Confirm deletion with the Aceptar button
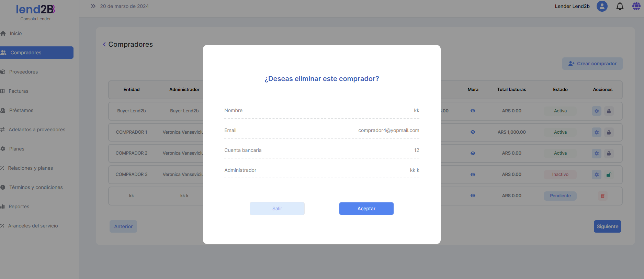The width and height of the screenshot is (644, 279). (x=366, y=209)
